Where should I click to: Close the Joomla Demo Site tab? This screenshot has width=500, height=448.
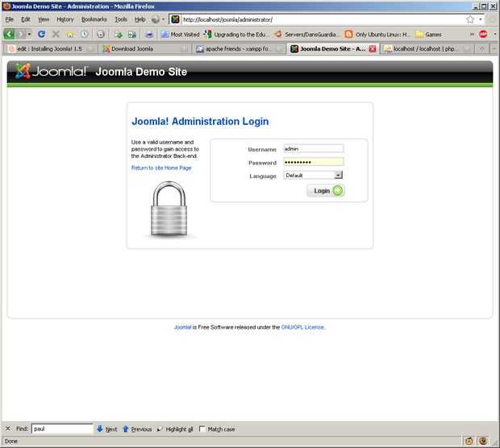pos(372,49)
